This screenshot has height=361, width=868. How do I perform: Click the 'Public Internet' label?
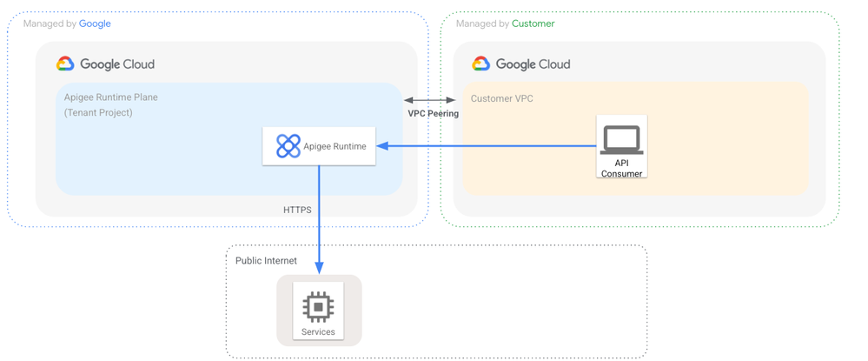tap(266, 261)
